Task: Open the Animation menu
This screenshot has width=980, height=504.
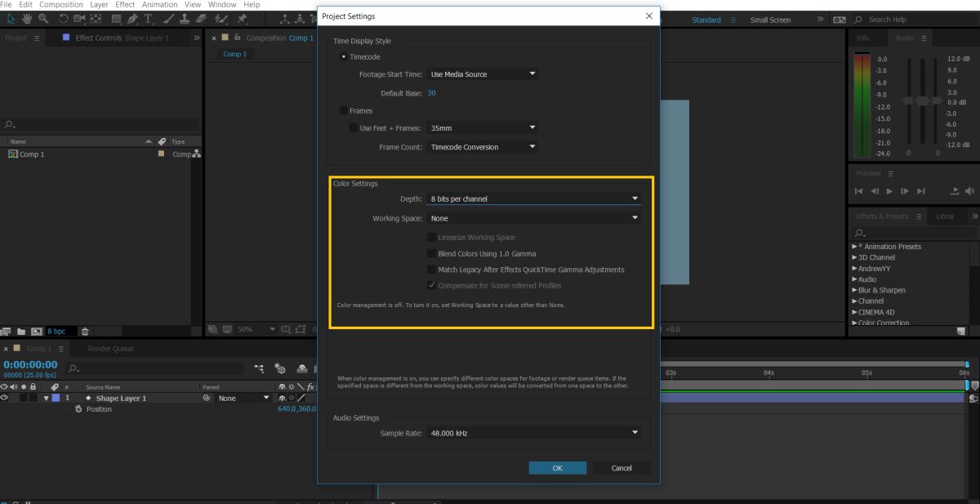Action: (x=159, y=4)
